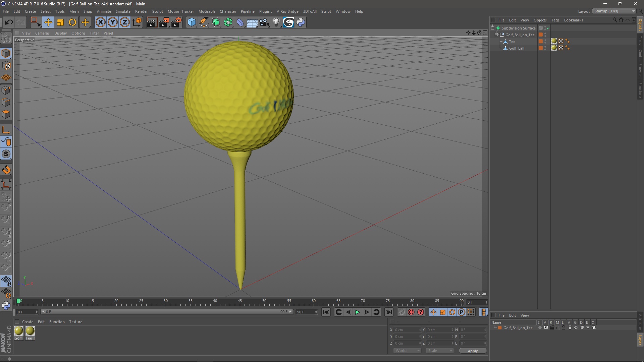This screenshot has width=644, height=362.
Task: Go to end of animation
Action: tap(389, 312)
